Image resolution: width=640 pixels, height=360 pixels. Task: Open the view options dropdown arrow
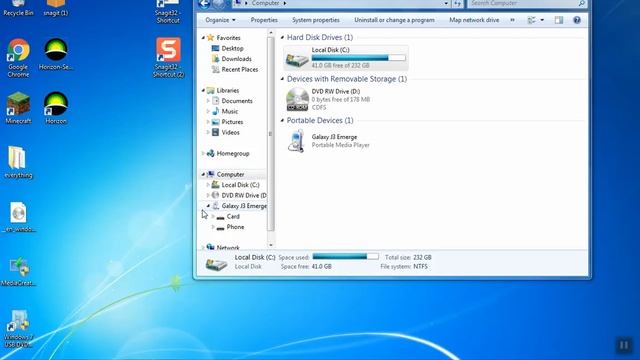(542, 20)
